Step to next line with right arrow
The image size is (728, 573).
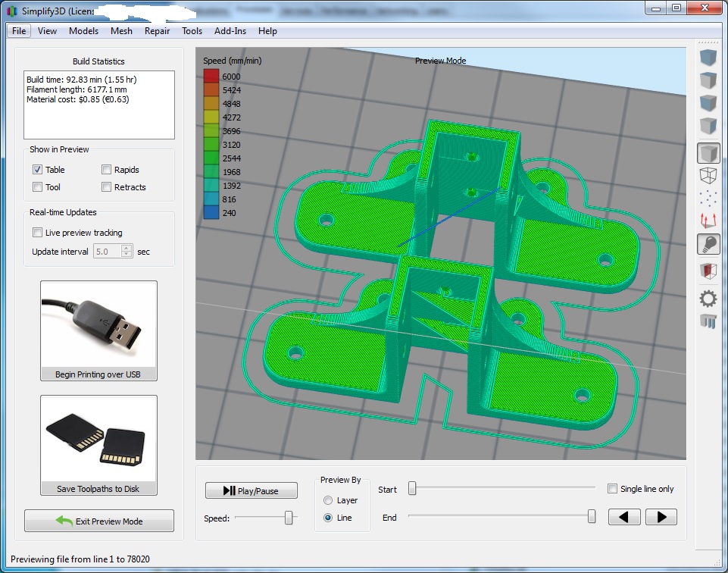coord(661,517)
